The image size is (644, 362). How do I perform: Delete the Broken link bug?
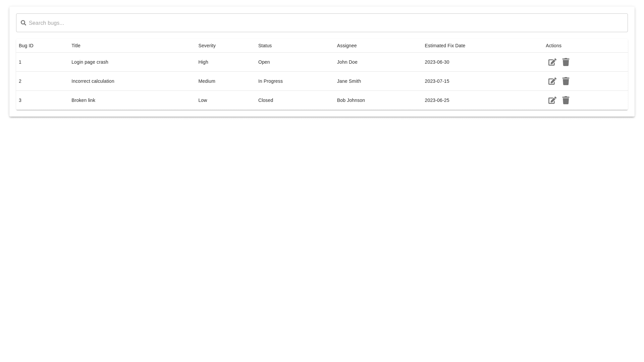click(x=566, y=100)
